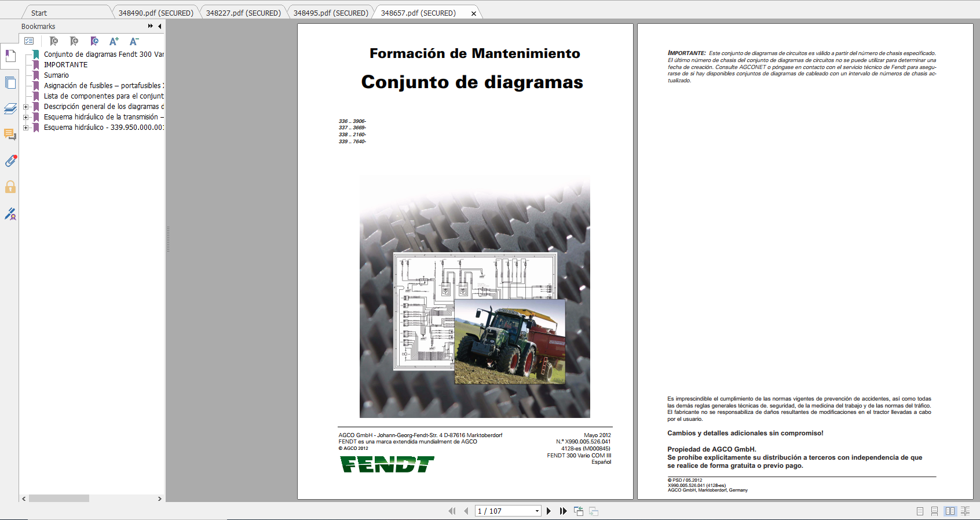Open the Security padlock panel
Image resolution: width=980 pixels, height=520 pixels.
tap(10, 187)
